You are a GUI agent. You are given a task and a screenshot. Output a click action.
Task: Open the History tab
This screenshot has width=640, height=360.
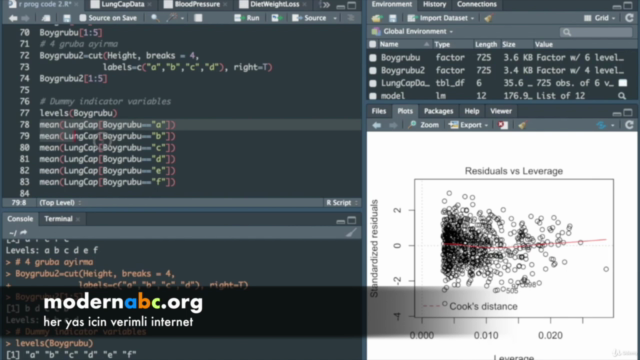coord(434,4)
